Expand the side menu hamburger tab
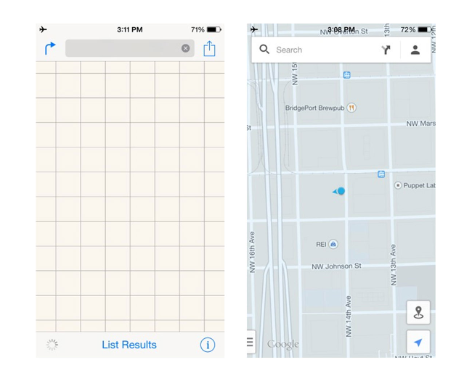The width and height of the screenshot is (476, 380). [251, 342]
